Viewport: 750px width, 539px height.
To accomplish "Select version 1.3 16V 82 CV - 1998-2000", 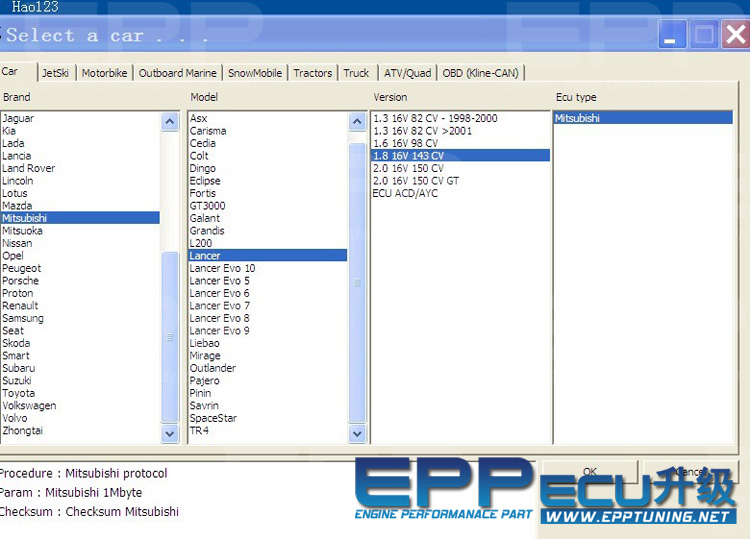I will coord(461,118).
